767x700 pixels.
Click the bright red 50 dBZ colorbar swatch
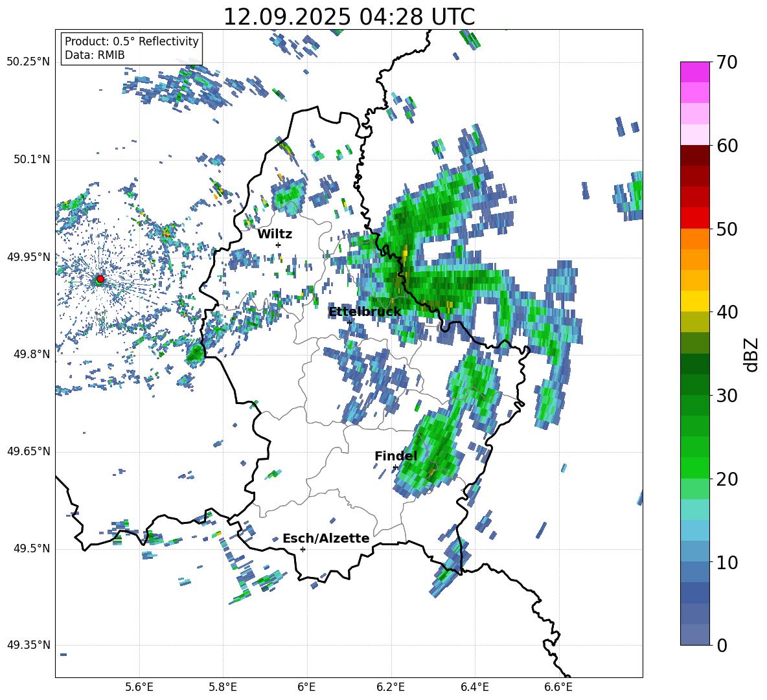click(x=695, y=218)
